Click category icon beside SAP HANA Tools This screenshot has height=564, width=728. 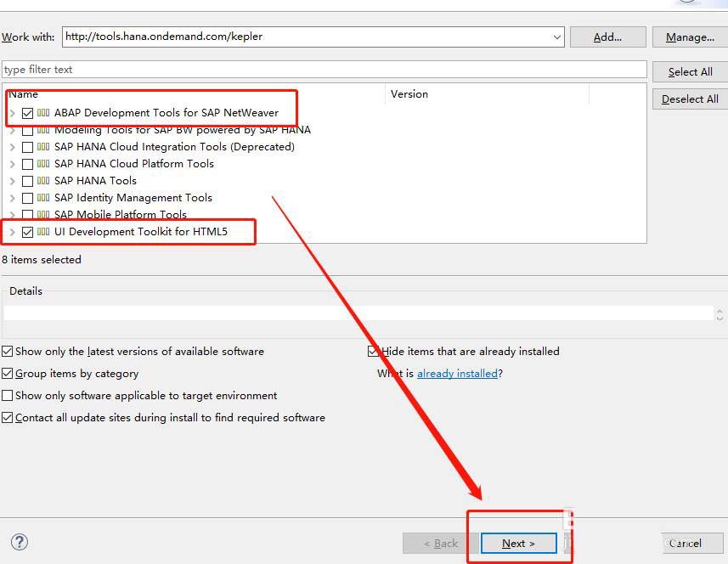click(x=43, y=181)
